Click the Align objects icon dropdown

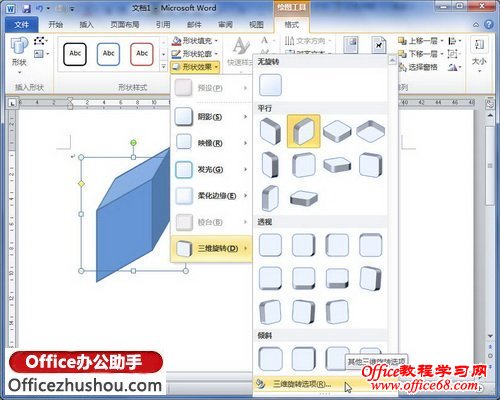455,41
